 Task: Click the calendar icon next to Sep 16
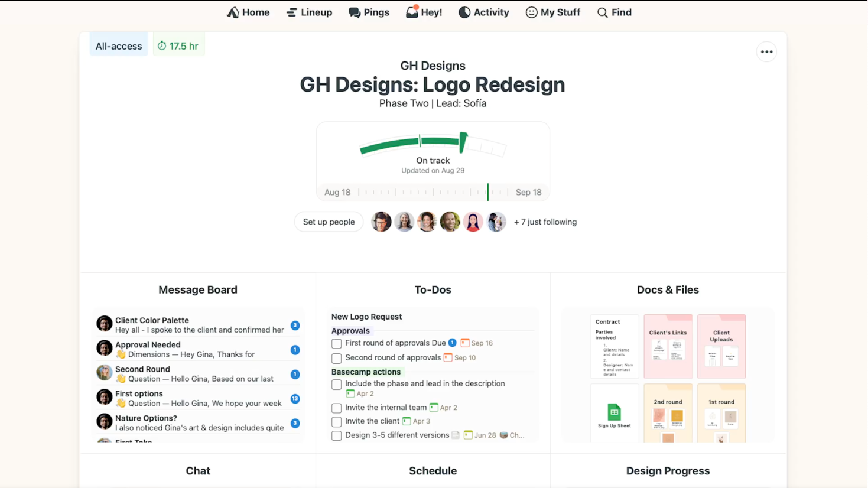click(x=465, y=343)
